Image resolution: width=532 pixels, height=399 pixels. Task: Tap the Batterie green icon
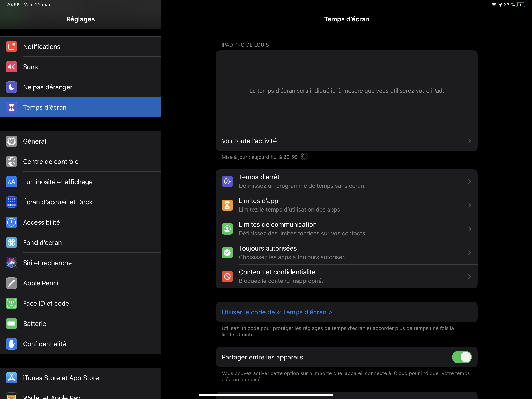(x=11, y=324)
